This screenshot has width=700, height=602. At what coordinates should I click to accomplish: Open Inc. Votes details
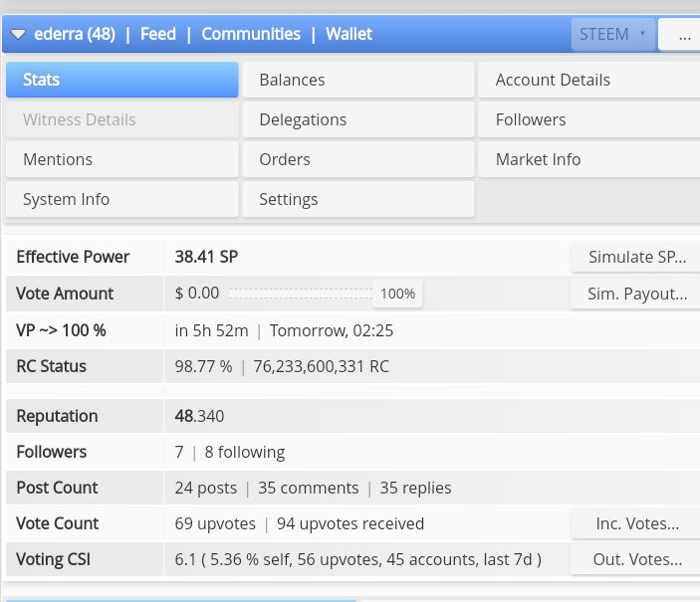[635, 523]
